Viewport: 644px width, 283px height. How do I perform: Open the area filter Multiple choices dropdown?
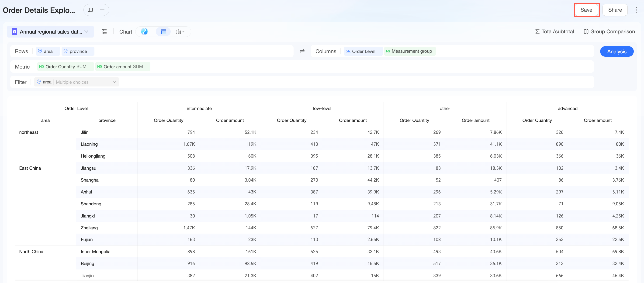[86, 82]
